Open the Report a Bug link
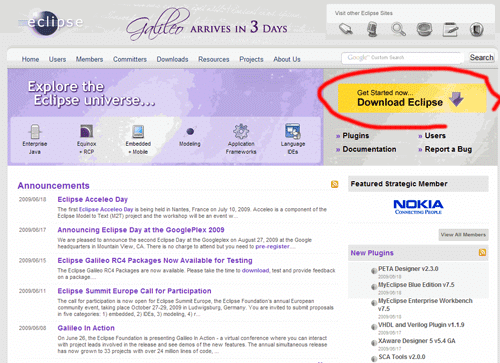Screen dimensions: 500x363 click(x=448, y=149)
